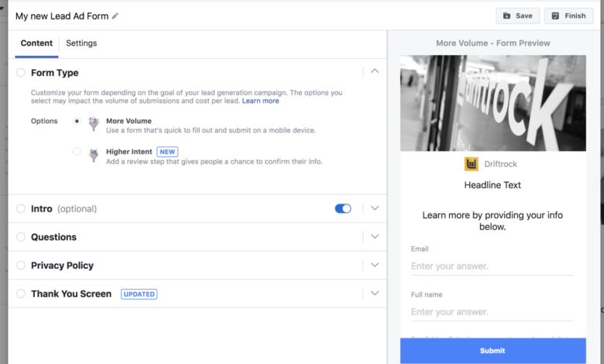Switch to the Settings tab
The height and width of the screenshot is (364, 604).
pyautogui.click(x=81, y=43)
